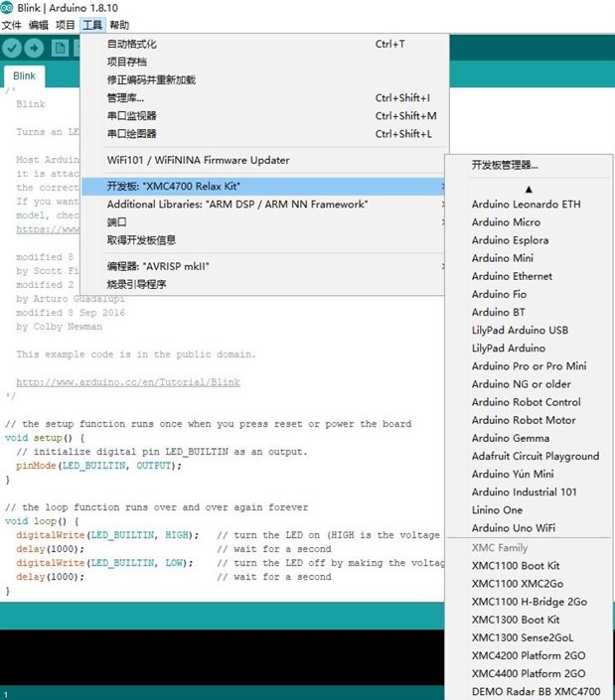Open the 项目 menu
This screenshot has width=615, height=700.
[66, 25]
